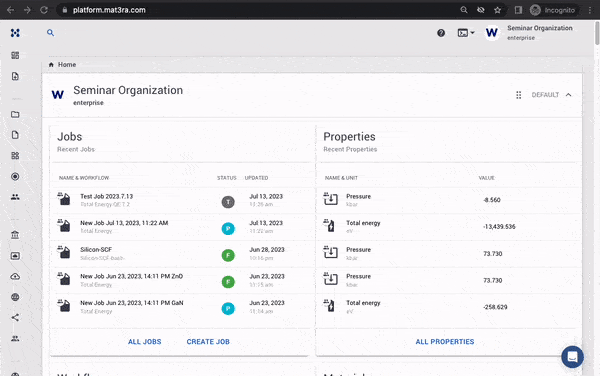Click the browser zoom magnifier icon
Screen dimensions: 600x376
click(x=464, y=10)
